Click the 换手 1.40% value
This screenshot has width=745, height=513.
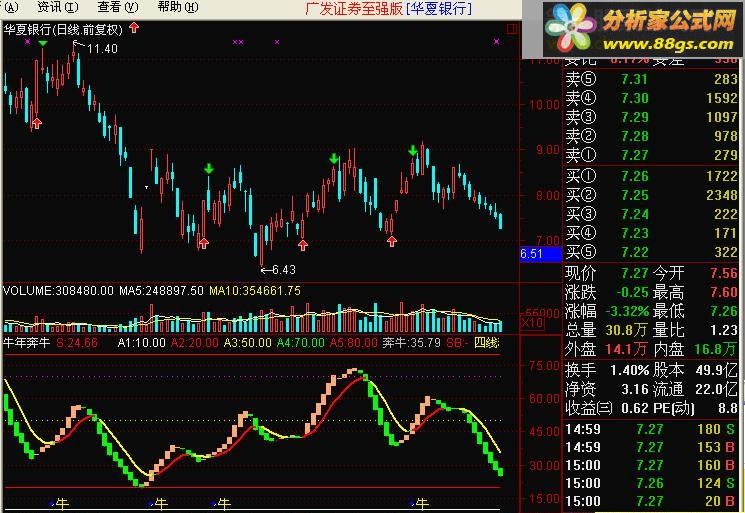click(630, 370)
